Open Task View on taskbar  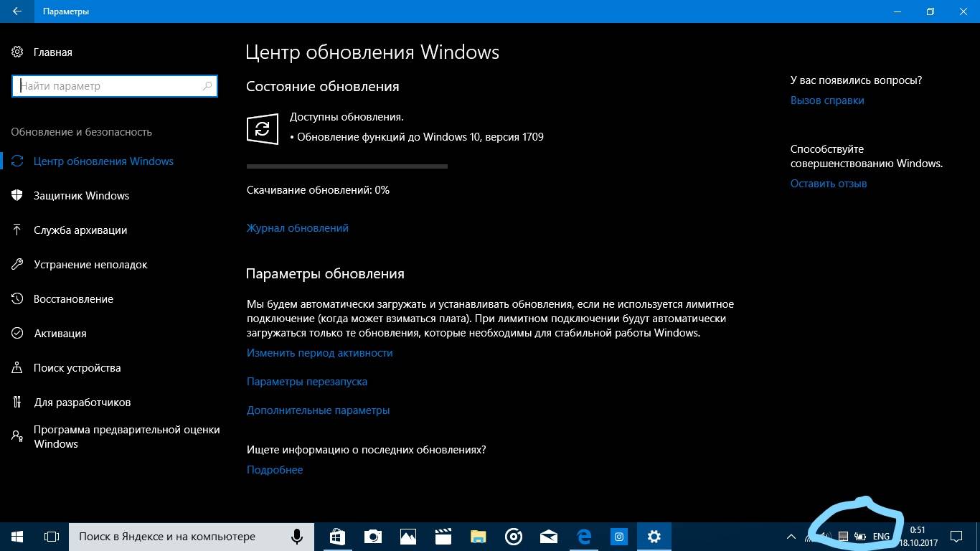(52, 537)
